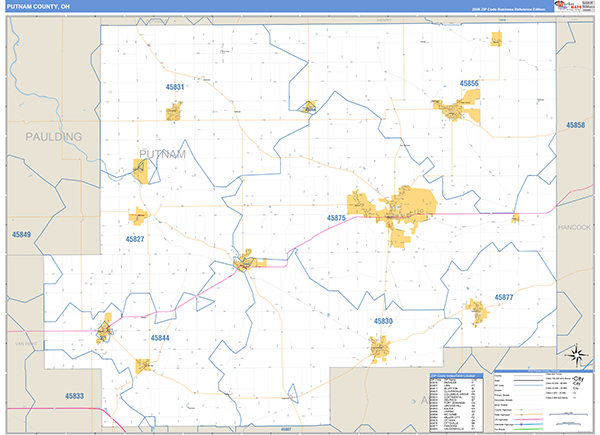This screenshot has height=435, width=600.
Task: Select the ZIP code label 45844
Action: coord(160,338)
